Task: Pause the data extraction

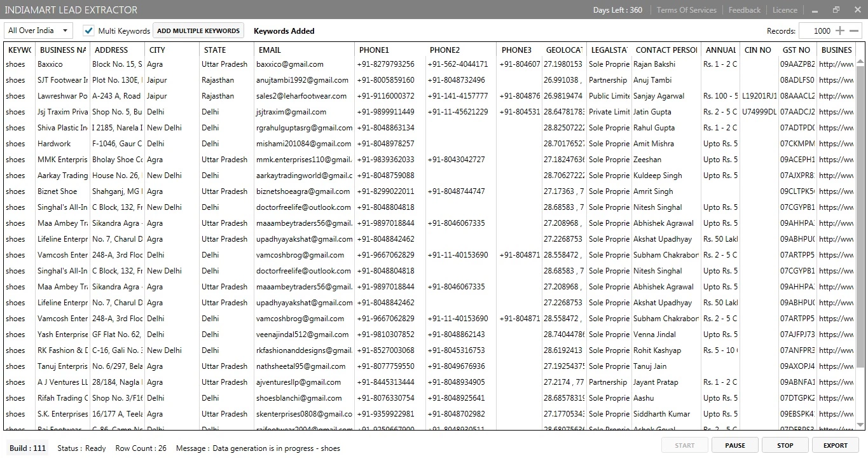Action: [734, 445]
